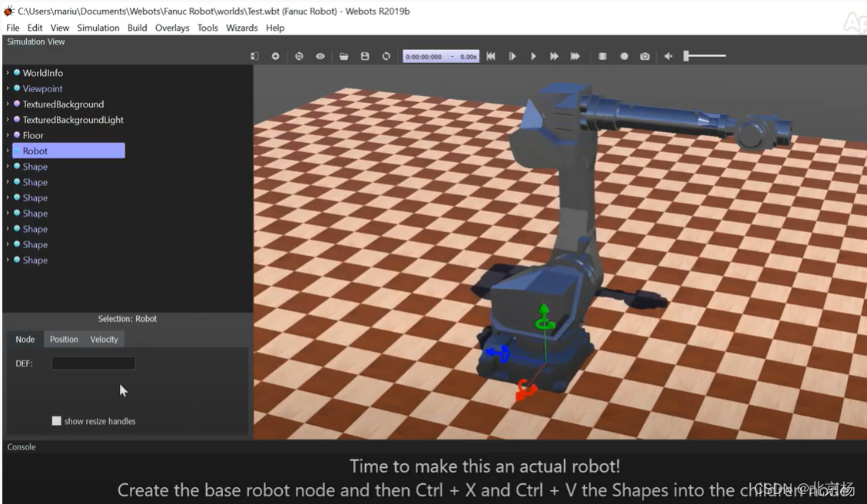Select the TexturedBackground node

click(63, 104)
